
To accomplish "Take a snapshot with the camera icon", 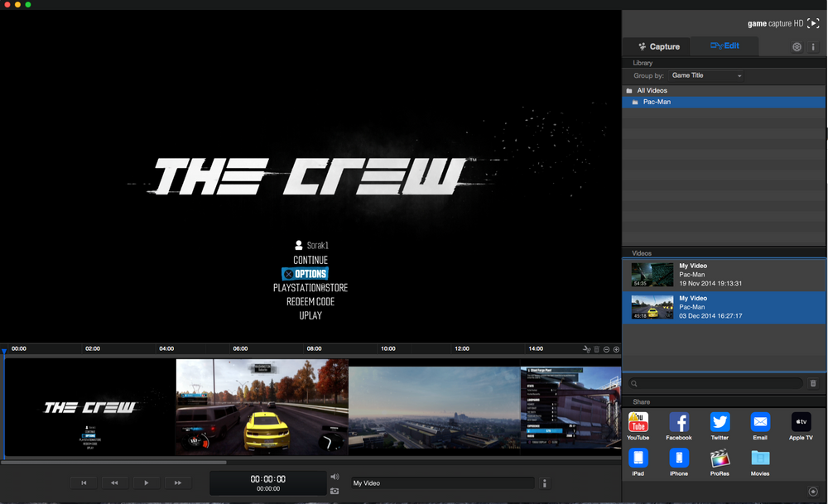I will [335, 491].
